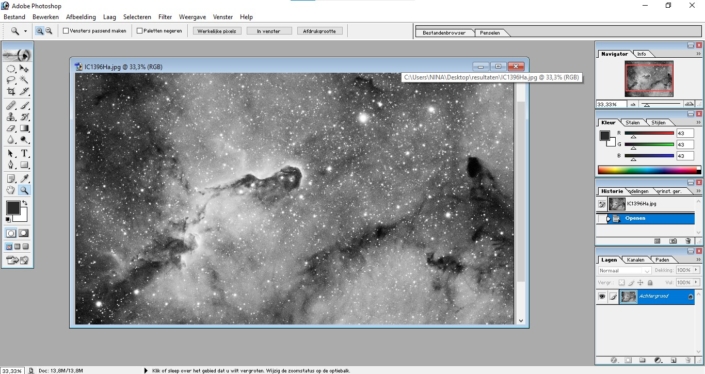Switch to the Stalen tab
705x374 pixels.
tap(632, 122)
